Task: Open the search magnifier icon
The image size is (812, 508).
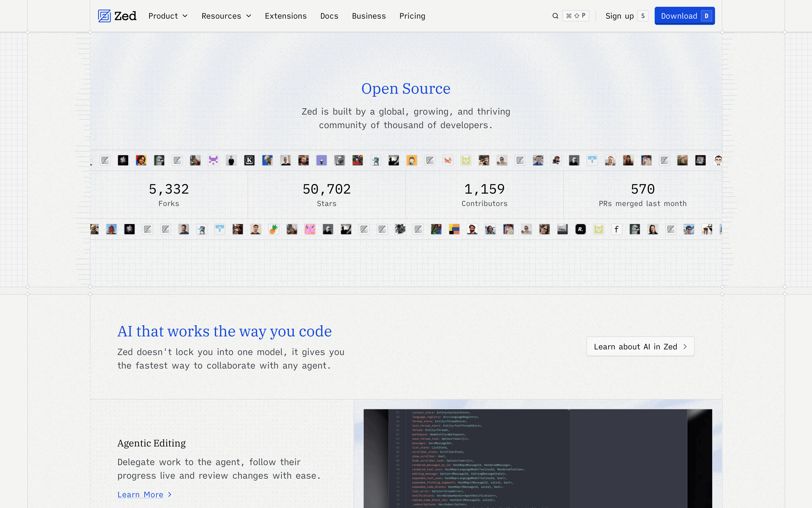Action: tap(555, 16)
